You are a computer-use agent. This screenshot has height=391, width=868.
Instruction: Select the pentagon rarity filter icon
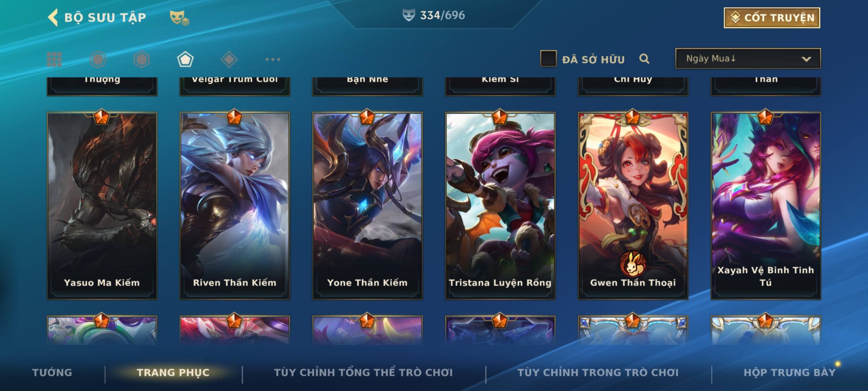185,59
